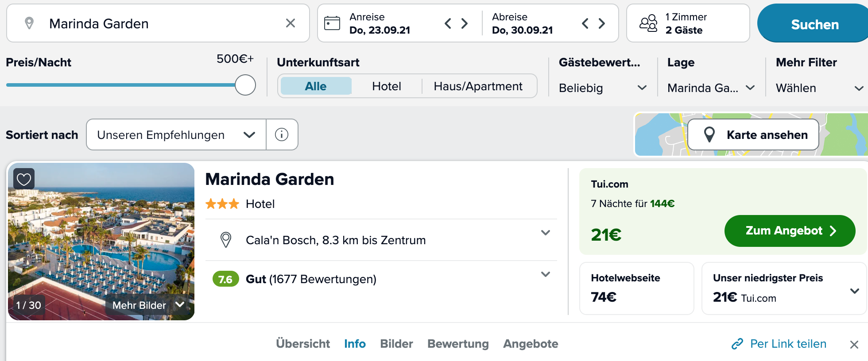Move Abreise date one day later
Screen dimensions: 868x361
(x=602, y=23)
